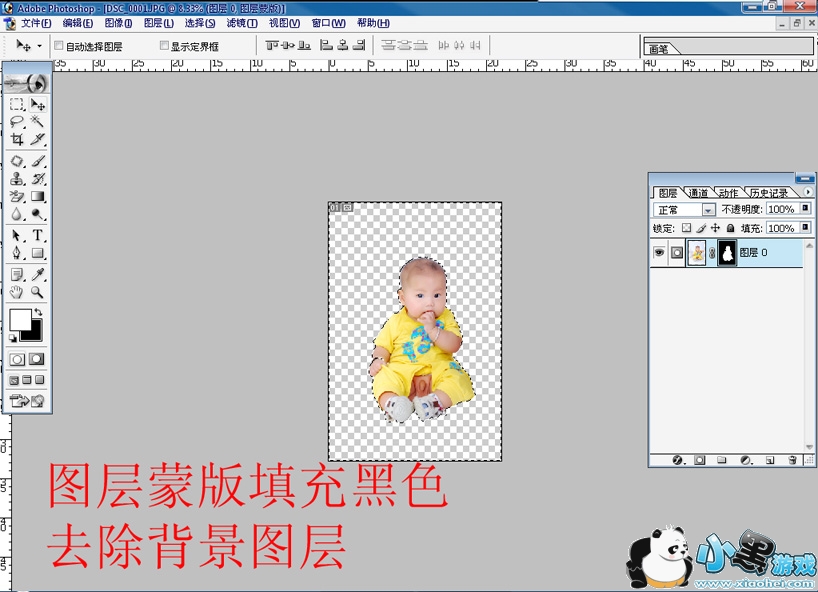
Task: Create new fill or adjustment layer
Action: coord(746,460)
